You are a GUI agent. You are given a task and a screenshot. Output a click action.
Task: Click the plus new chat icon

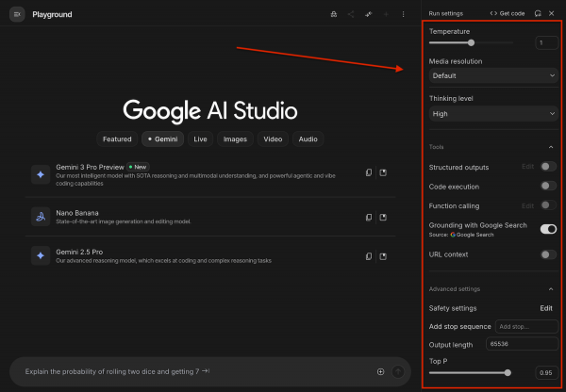(x=386, y=14)
